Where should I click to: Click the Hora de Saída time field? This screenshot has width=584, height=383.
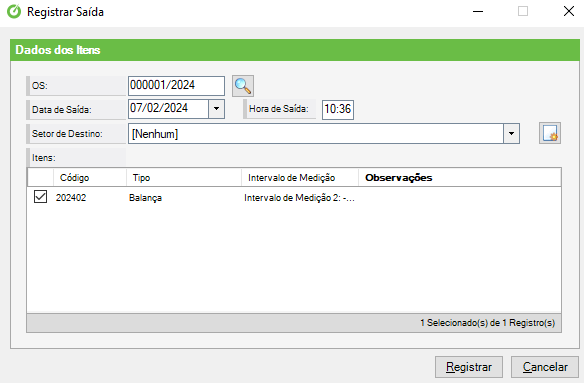(338, 109)
